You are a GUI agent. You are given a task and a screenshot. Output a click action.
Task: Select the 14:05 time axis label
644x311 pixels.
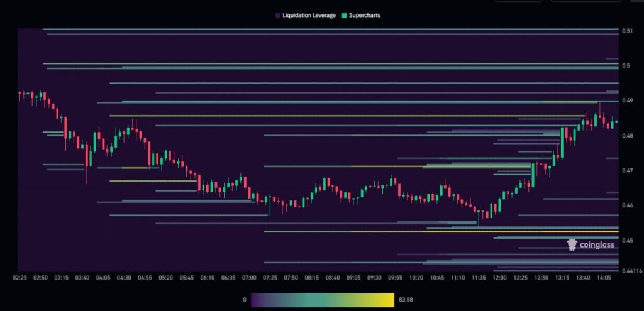[x=604, y=277]
